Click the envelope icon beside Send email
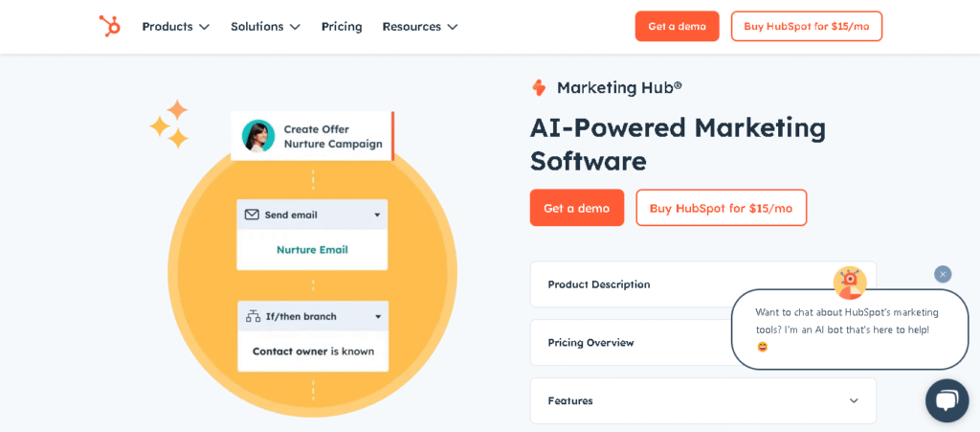 [252, 215]
